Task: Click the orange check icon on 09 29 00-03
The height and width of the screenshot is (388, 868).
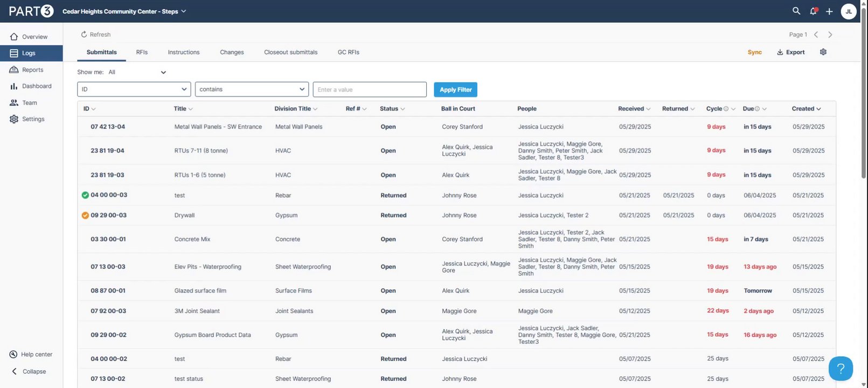Action: point(85,215)
